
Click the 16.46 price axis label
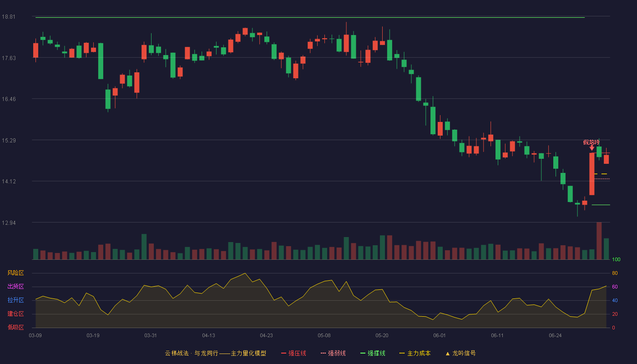coord(9,99)
